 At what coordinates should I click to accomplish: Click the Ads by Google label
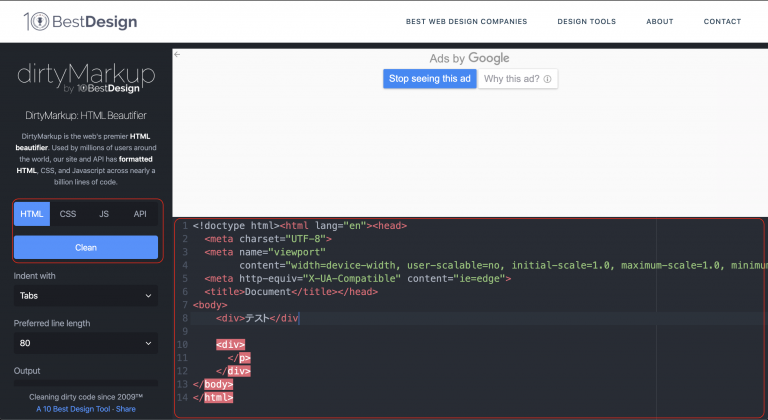coord(469,58)
